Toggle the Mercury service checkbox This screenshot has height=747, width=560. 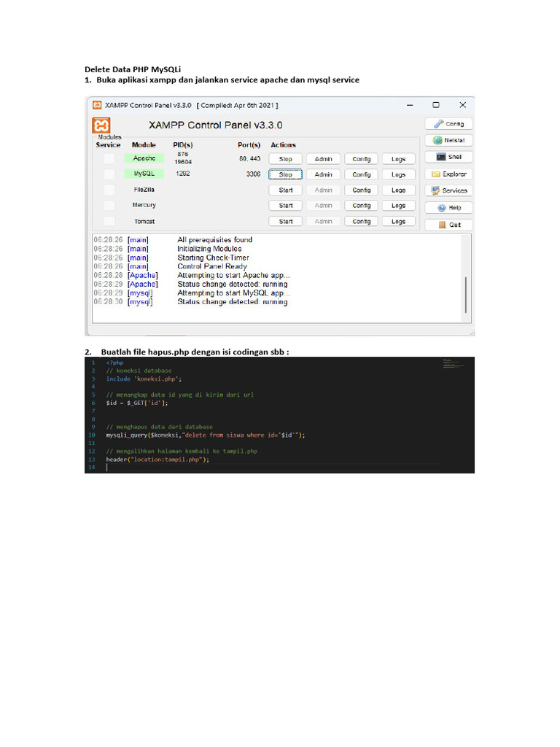(109, 205)
